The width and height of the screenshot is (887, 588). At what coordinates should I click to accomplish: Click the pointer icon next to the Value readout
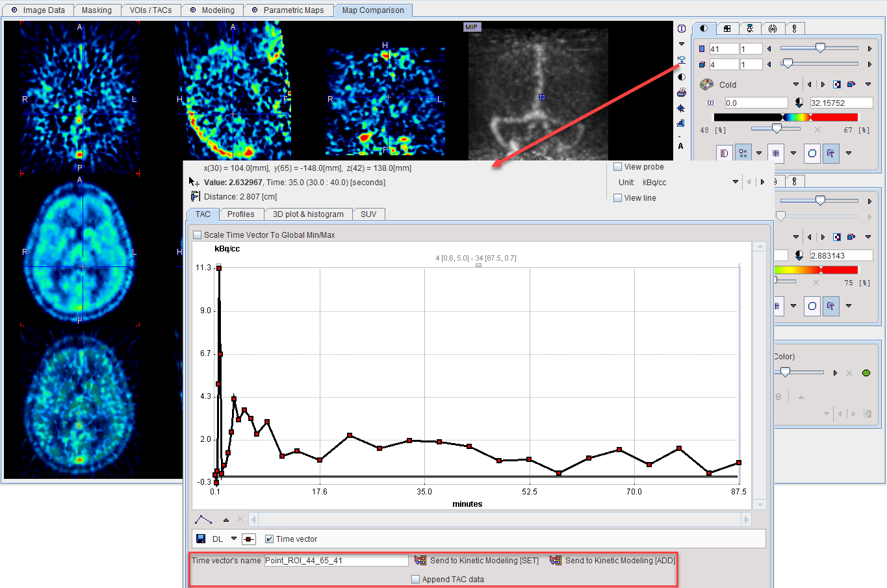[x=194, y=182]
